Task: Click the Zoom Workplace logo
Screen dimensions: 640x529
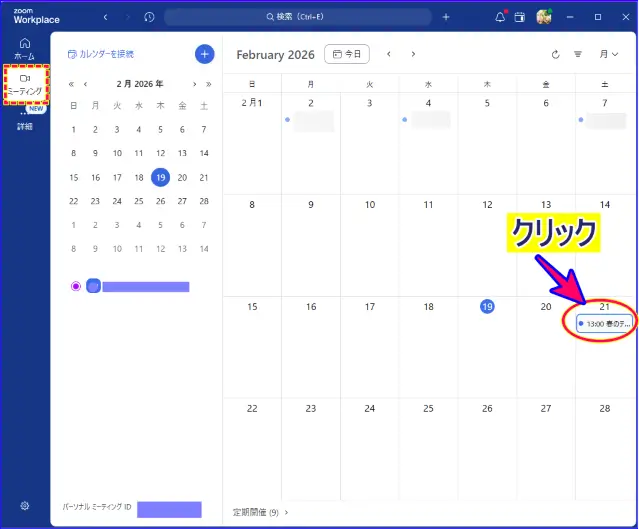Action: coord(36,16)
